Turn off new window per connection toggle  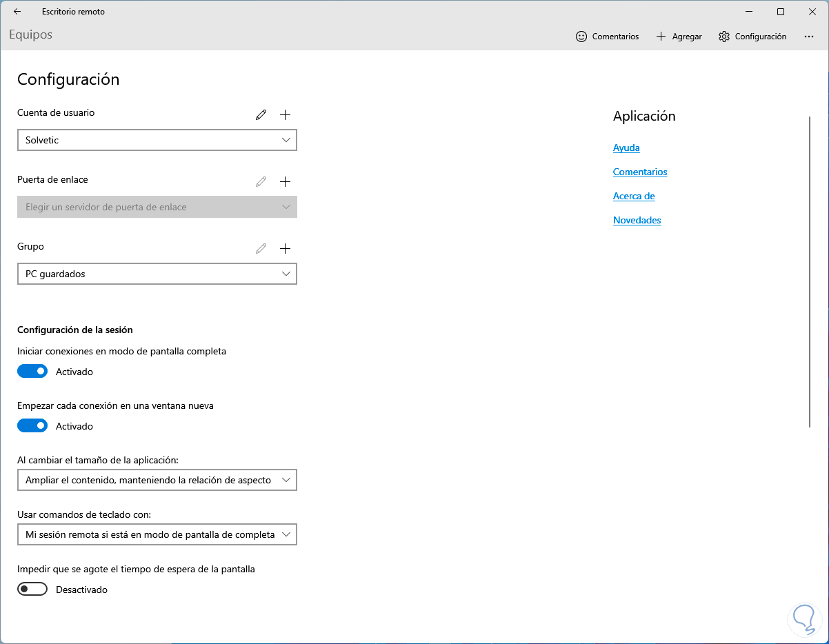pyautogui.click(x=32, y=426)
